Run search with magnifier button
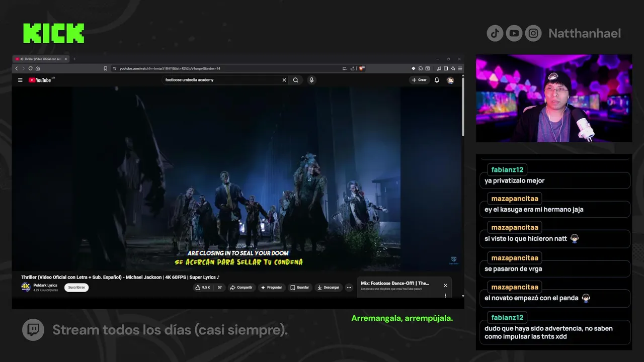644x362 pixels. [296, 80]
